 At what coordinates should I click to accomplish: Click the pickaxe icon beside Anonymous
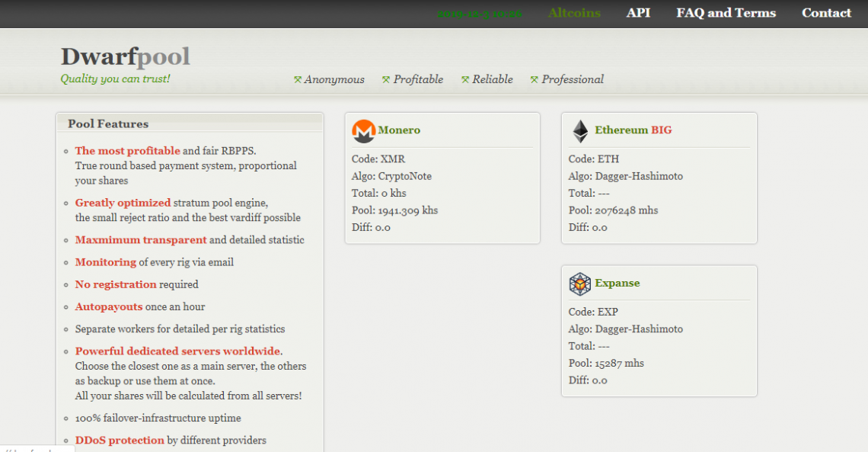[298, 80]
